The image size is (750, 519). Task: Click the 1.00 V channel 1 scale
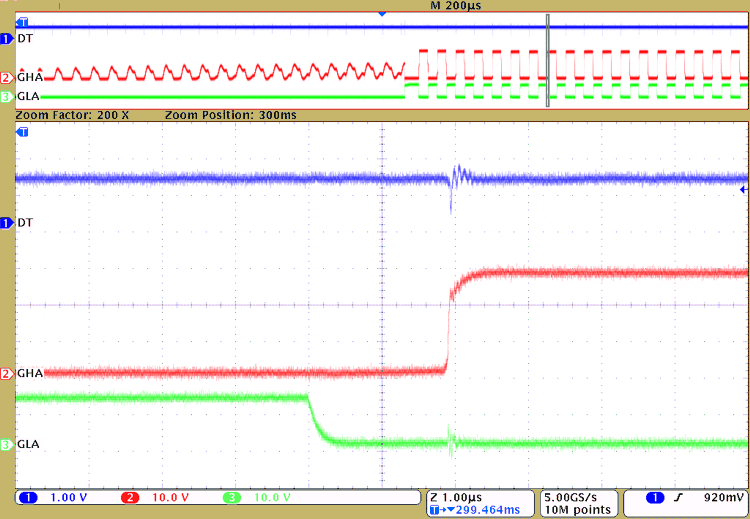point(68,497)
